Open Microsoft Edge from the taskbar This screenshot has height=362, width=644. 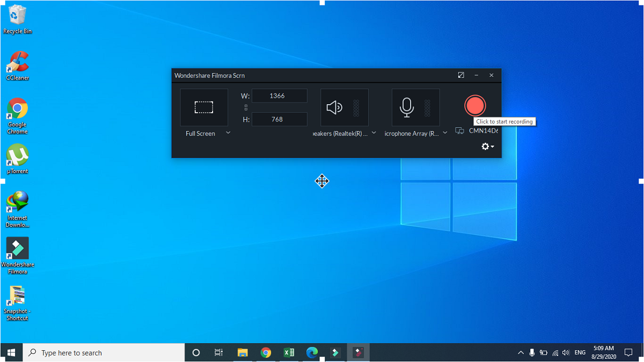312,352
